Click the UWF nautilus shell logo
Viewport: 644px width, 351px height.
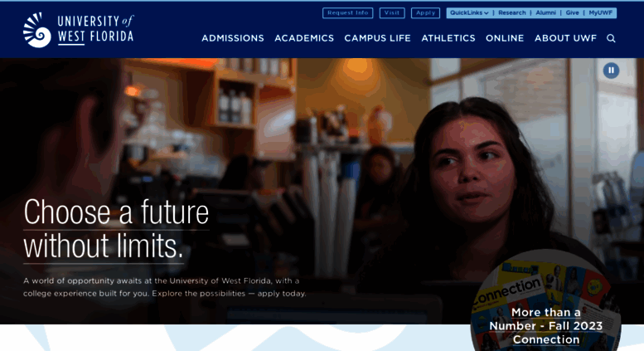tap(37, 30)
